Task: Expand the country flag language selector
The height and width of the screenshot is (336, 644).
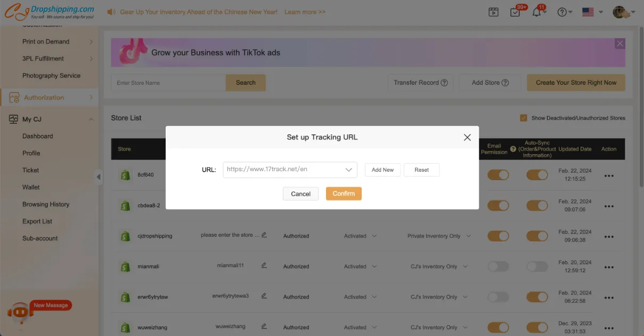Action: (x=592, y=12)
